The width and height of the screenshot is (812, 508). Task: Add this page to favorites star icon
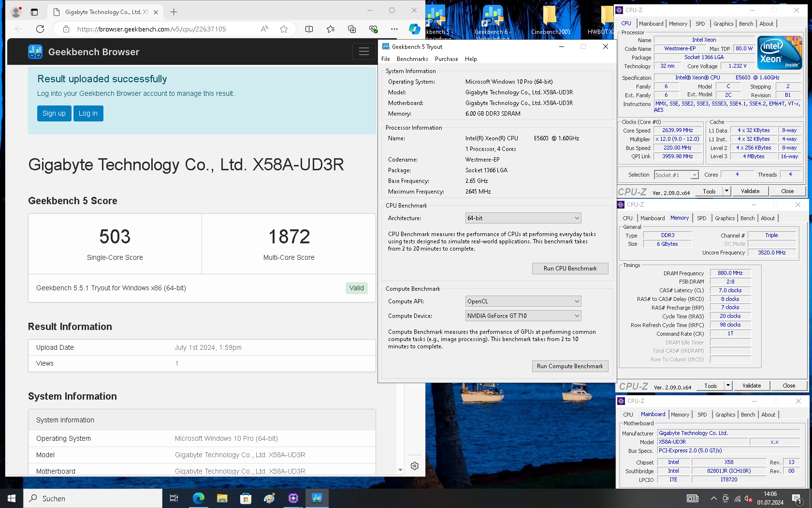pyautogui.click(x=284, y=29)
